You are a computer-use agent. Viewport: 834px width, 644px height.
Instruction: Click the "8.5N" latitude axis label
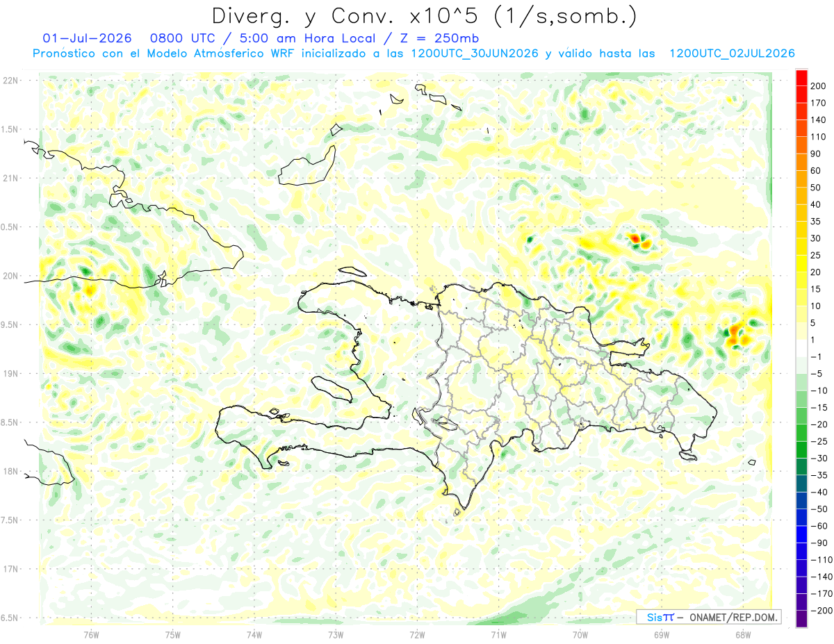pyautogui.click(x=10, y=422)
